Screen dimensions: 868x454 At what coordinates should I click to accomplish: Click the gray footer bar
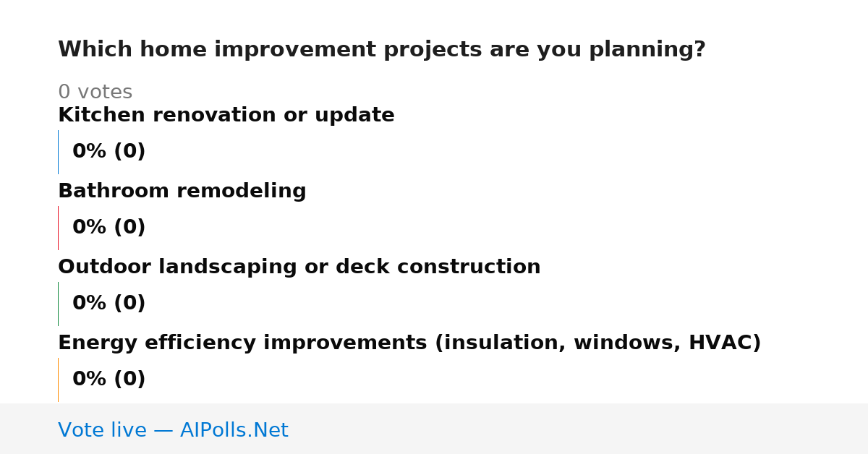[x=434, y=429]
